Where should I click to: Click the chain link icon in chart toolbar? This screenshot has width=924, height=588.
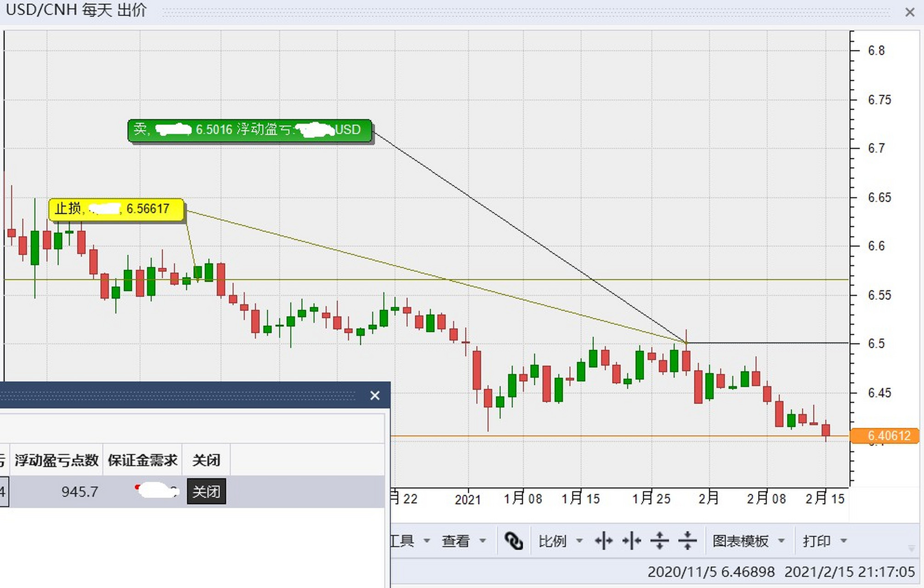(513, 541)
